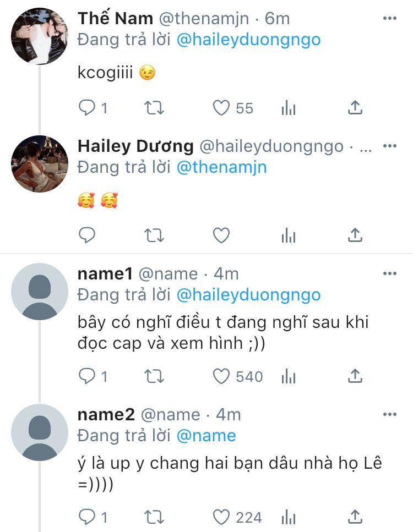
Task: Reply to name1's tweet
Action: point(87,376)
